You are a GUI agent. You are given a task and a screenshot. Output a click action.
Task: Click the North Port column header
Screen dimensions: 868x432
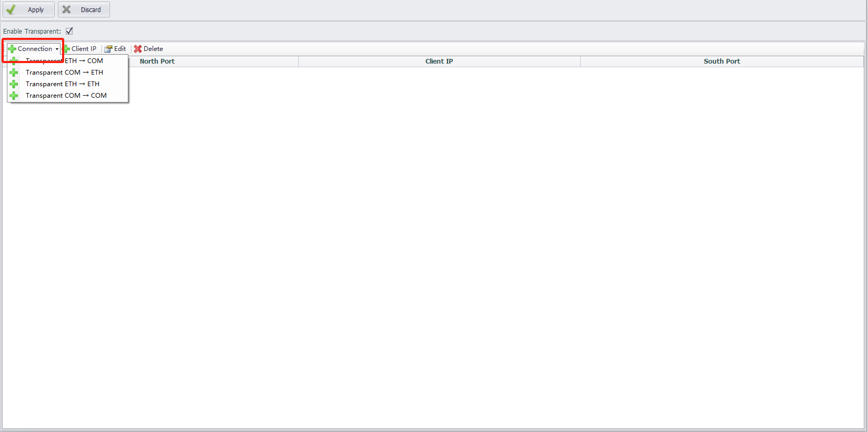click(x=157, y=61)
